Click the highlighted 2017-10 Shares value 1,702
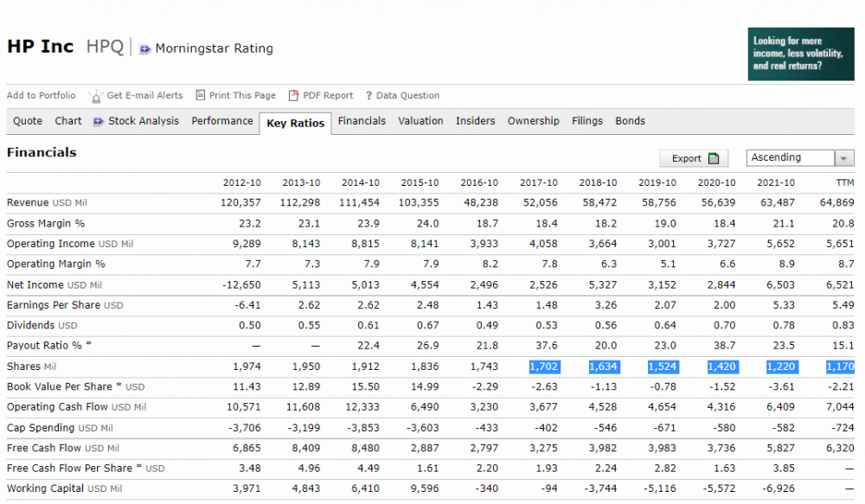Image resolution: width=865 pixels, height=504 pixels. pos(543,367)
